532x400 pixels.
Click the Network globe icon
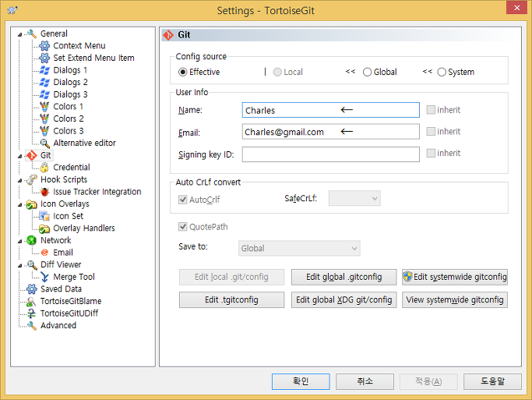[x=32, y=240]
